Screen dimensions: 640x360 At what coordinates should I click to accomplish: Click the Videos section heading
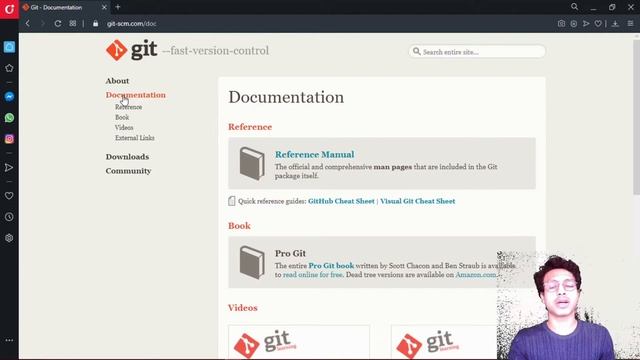[x=242, y=308]
